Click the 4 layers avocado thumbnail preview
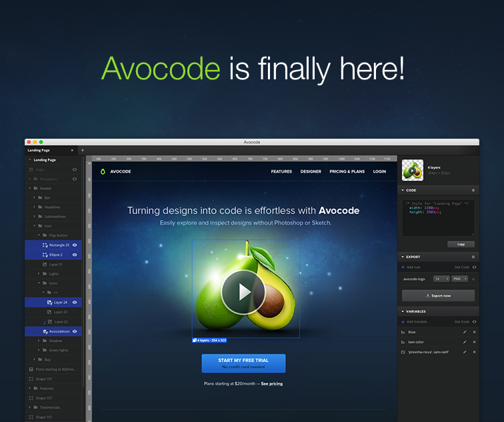 [x=413, y=170]
